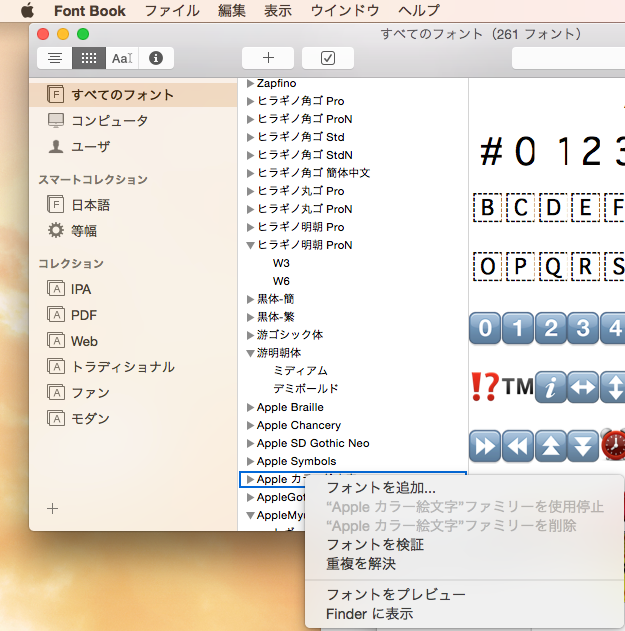Select the IPA collection

(133, 289)
